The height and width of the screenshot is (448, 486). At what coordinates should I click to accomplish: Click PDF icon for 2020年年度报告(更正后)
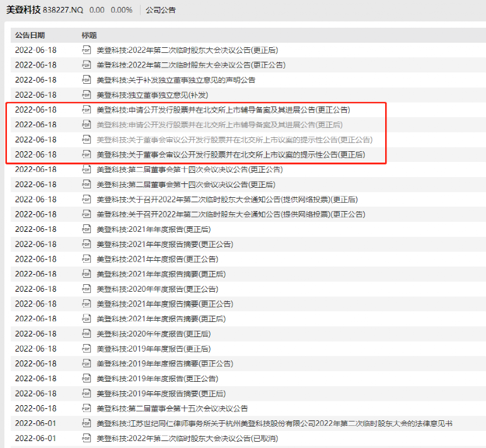(x=87, y=333)
